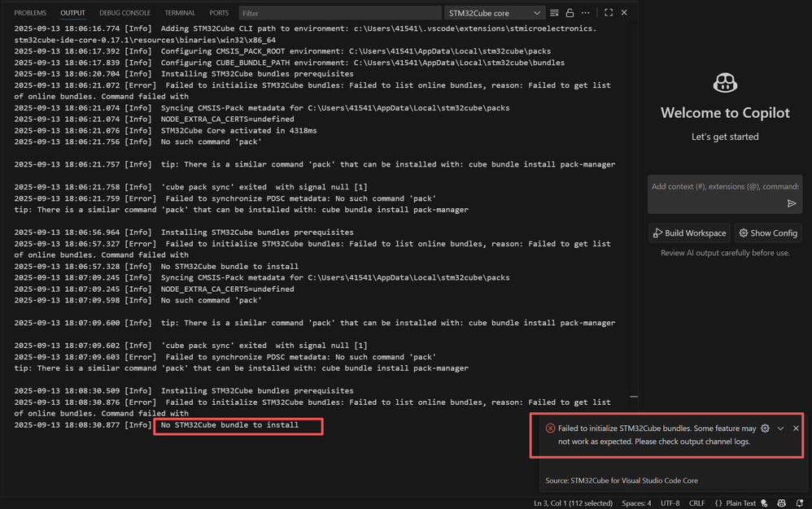
Task: Collapse the STM32Cube error notification
Action: pos(780,429)
